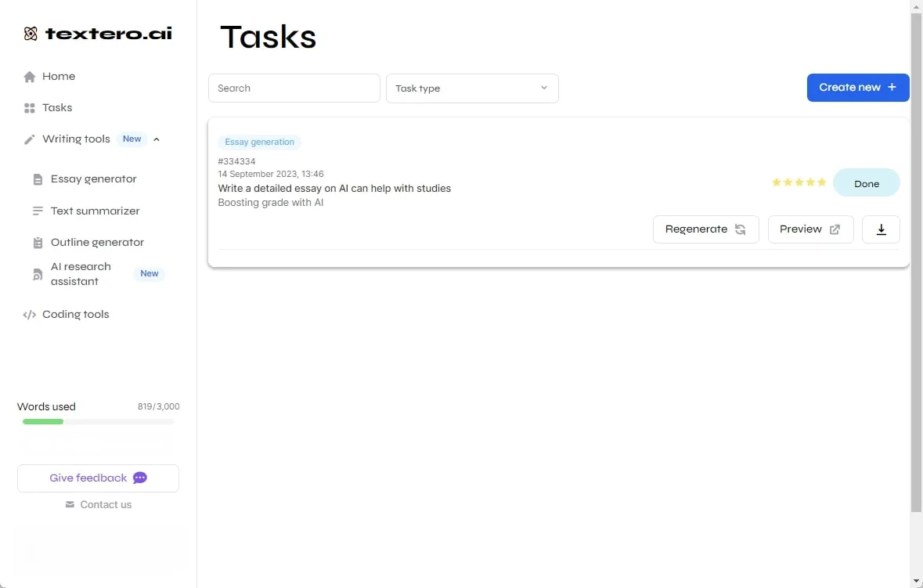Collapse the Writing tools submenu chevron
This screenshot has width=923, height=588.
pyautogui.click(x=157, y=139)
